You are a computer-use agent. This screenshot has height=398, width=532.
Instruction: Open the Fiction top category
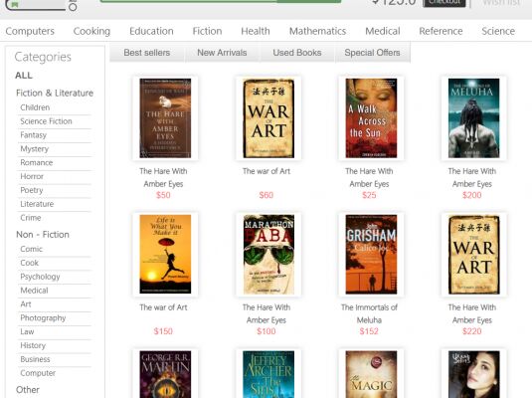[x=207, y=31]
